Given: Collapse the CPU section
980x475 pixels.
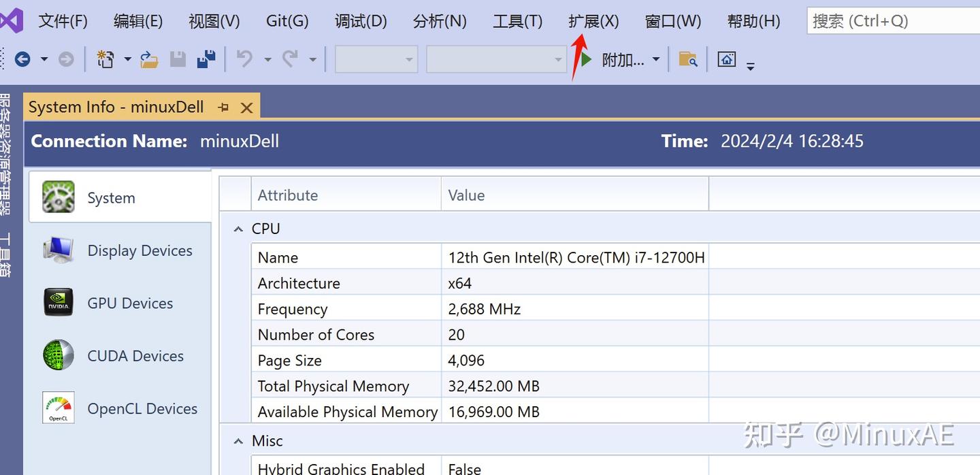Looking at the screenshot, I should (x=237, y=229).
